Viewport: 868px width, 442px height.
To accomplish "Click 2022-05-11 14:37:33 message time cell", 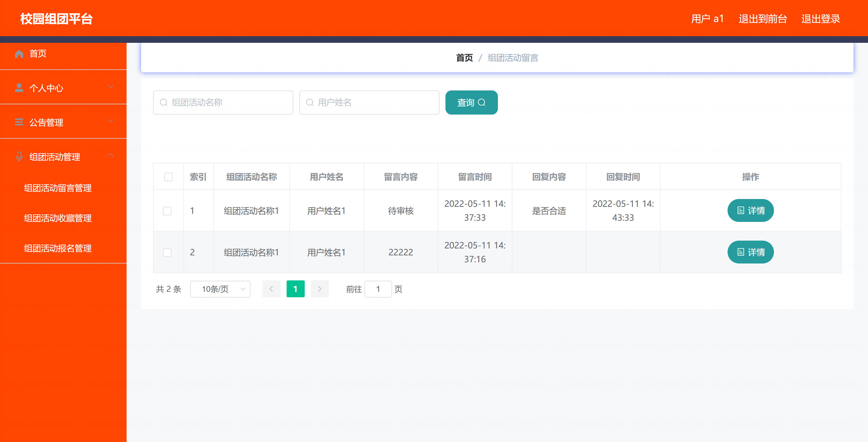I will pos(475,211).
